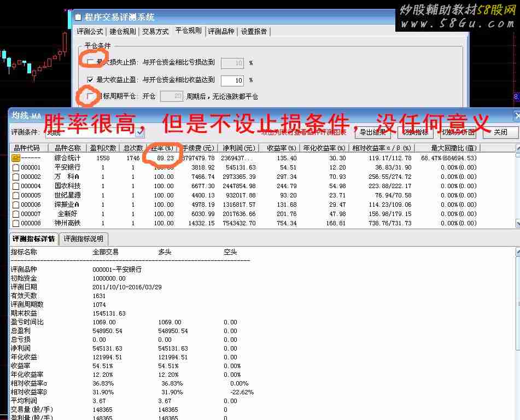Click the 多头 column heading in details
The image size is (520, 420).
[x=165, y=252]
